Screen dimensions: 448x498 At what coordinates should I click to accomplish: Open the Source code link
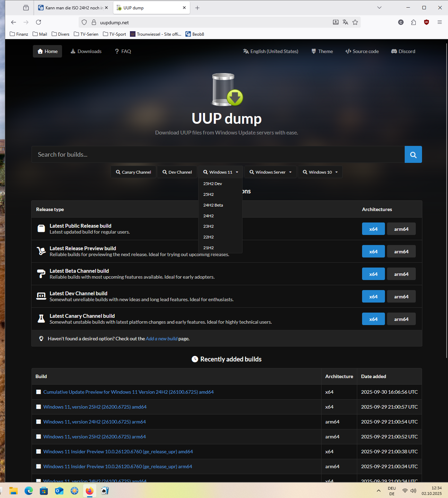[362, 51]
